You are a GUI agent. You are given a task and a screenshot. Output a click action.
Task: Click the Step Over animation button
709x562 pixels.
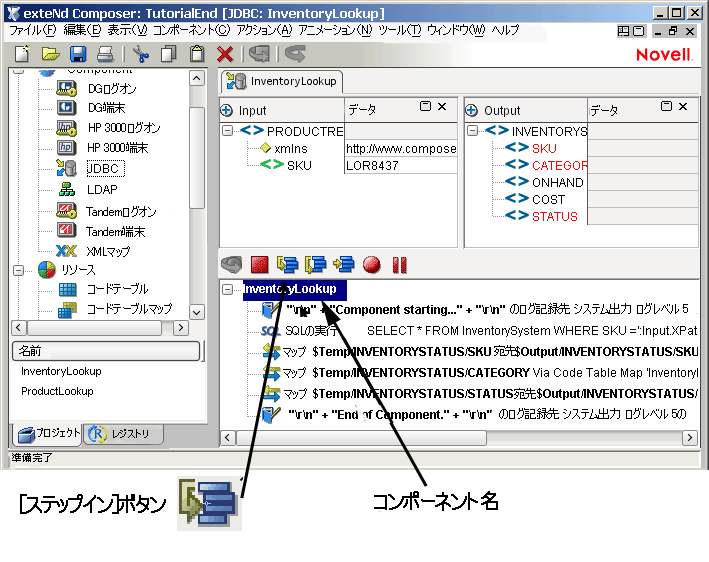(x=316, y=265)
